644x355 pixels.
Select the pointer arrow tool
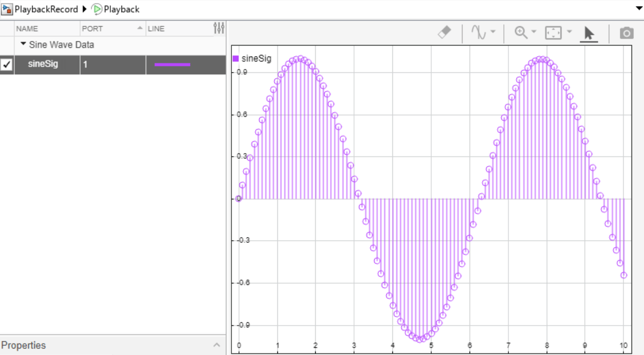click(x=588, y=33)
